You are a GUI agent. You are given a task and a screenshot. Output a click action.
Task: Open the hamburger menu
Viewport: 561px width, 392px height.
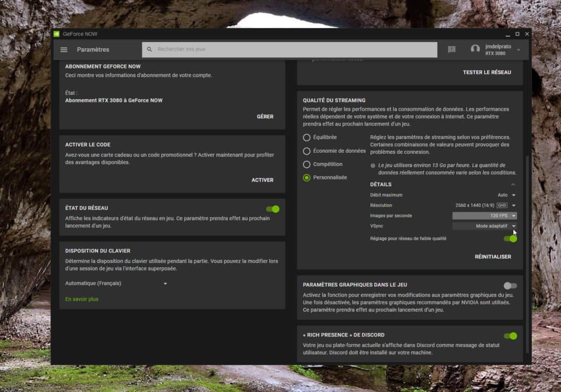pyautogui.click(x=64, y=50)
